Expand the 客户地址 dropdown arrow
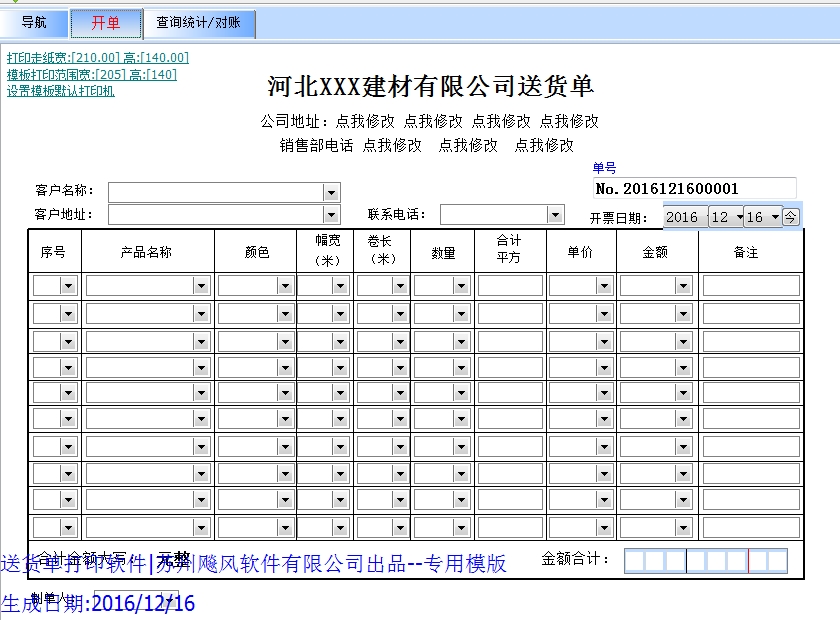 331,215
